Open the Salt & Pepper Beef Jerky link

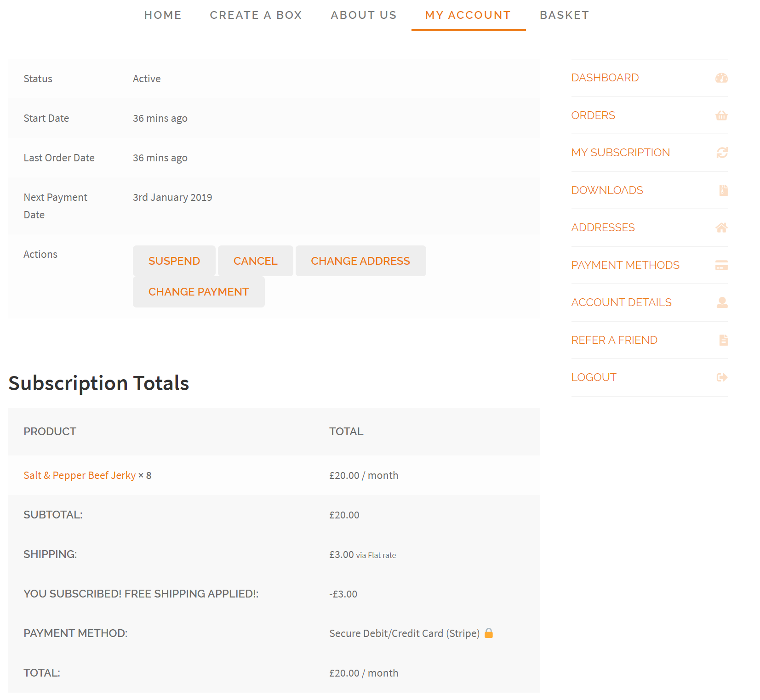(x=80, y=475)
